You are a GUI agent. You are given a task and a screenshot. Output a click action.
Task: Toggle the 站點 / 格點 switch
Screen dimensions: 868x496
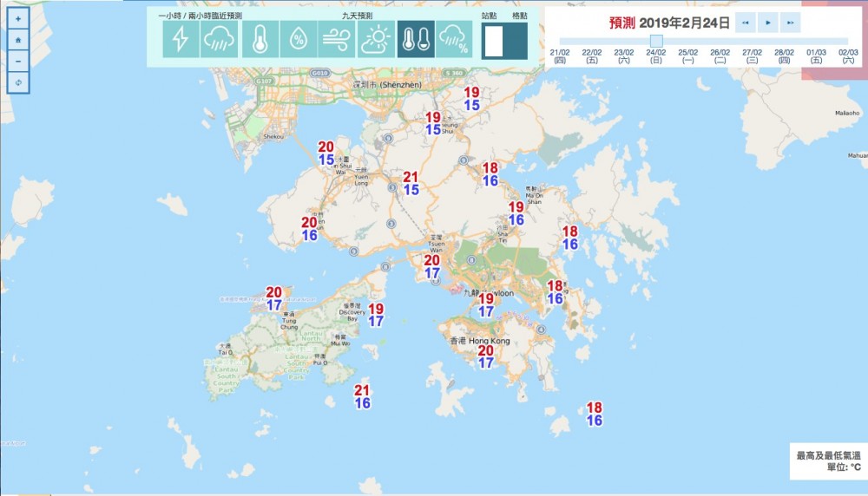504,41
